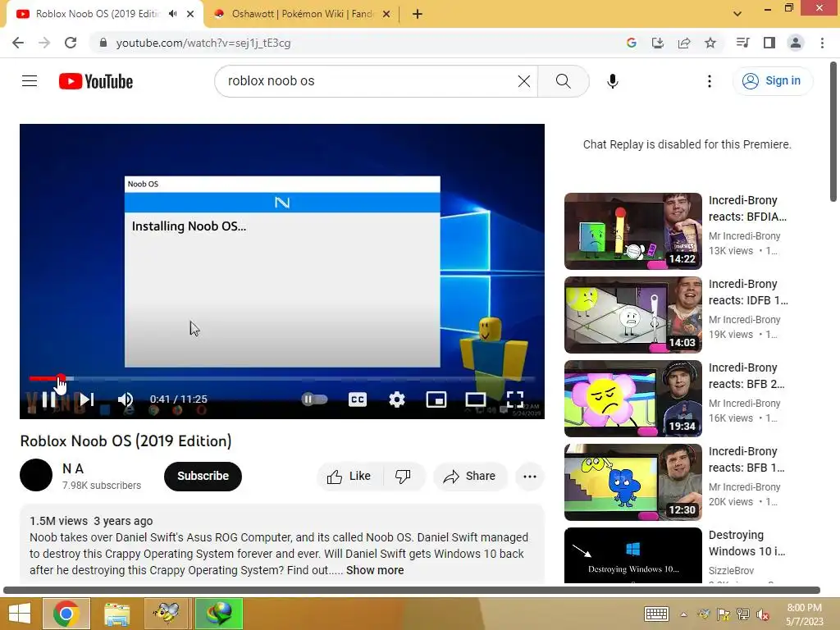840x630 pixels.
Task: Open a new tab
Action: point(418,15)
